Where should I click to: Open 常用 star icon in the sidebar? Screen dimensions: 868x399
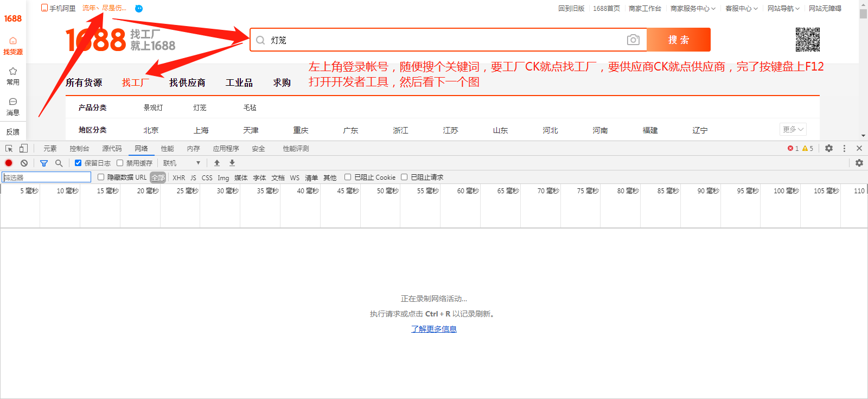(x=13, y=76)
